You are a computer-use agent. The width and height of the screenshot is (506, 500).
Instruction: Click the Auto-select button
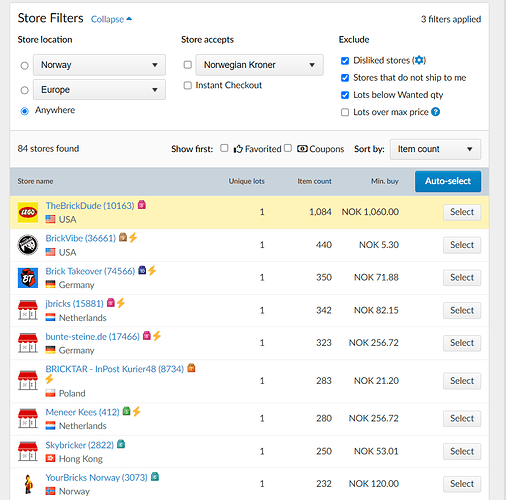448,181
